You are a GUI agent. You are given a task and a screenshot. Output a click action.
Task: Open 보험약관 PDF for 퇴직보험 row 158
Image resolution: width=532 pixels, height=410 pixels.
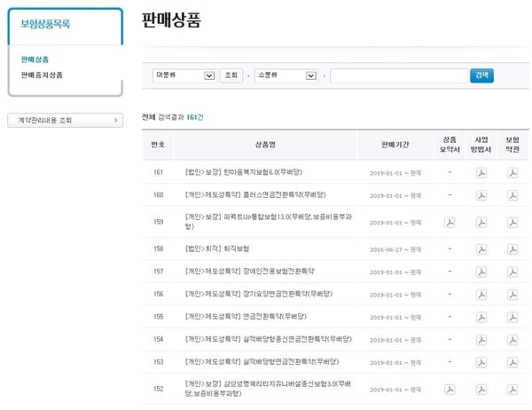tap(512, 249)
